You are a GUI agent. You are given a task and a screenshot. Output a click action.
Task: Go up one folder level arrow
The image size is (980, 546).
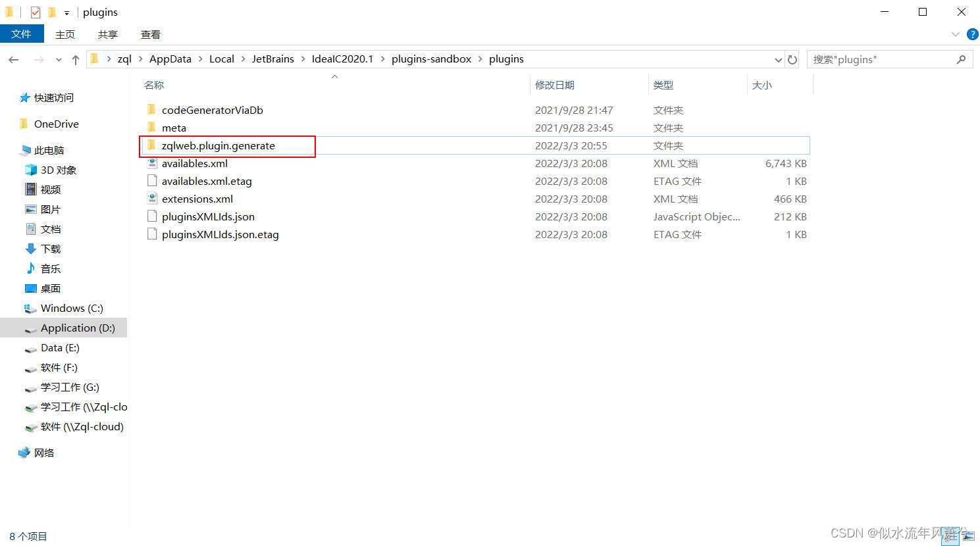click(76, 59)
